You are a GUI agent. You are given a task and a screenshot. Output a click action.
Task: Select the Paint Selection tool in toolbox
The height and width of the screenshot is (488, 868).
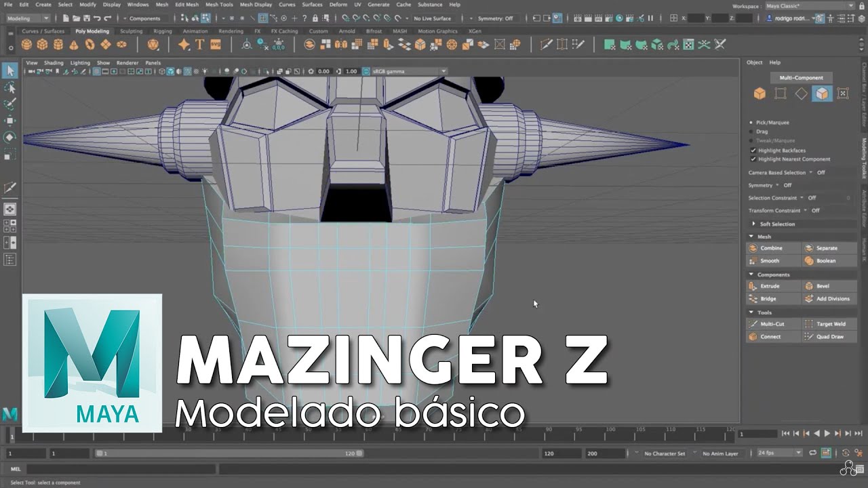(10, 104)
